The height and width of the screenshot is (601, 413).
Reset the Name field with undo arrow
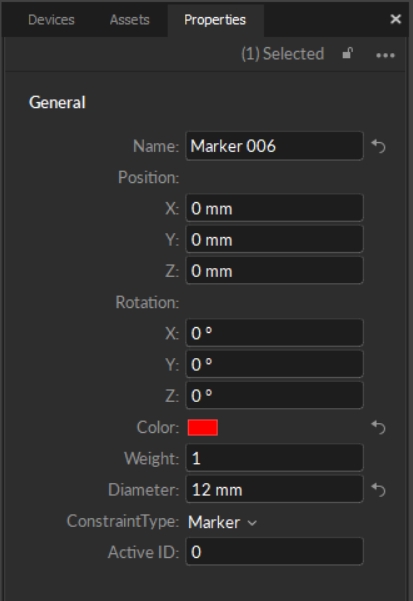378,146
